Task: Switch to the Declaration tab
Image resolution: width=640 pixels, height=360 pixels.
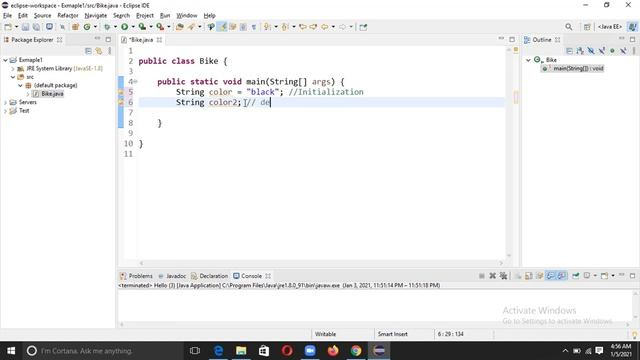Action: tap(209, 276)
